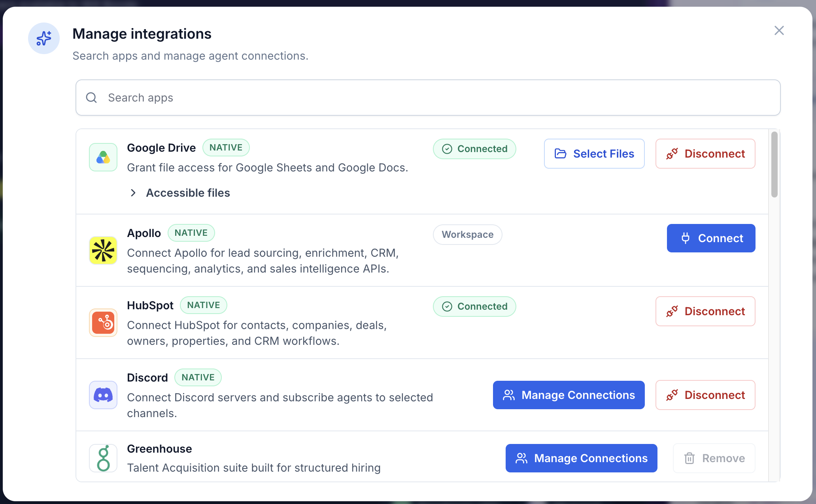Viewport: 816px width, 504px height.
Task: Click the Google Drive app icon
Action: click(x=103, y=157)
